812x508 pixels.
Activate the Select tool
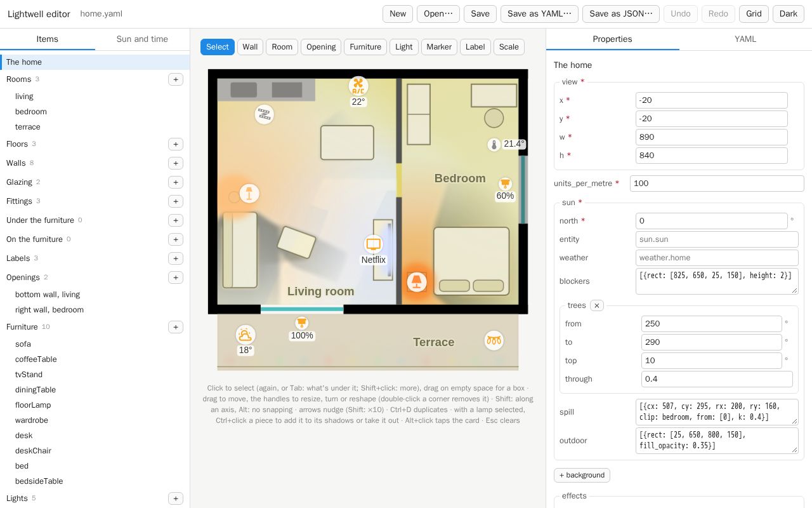pyautogui.click(x=218, y=47)
